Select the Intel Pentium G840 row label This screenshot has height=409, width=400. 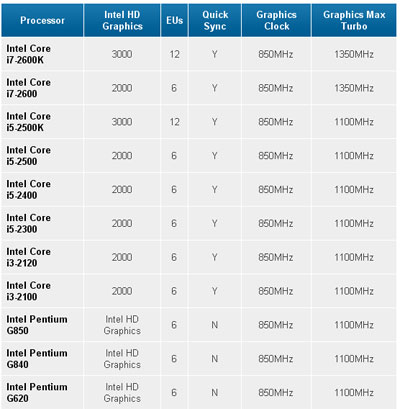(37, 359)
